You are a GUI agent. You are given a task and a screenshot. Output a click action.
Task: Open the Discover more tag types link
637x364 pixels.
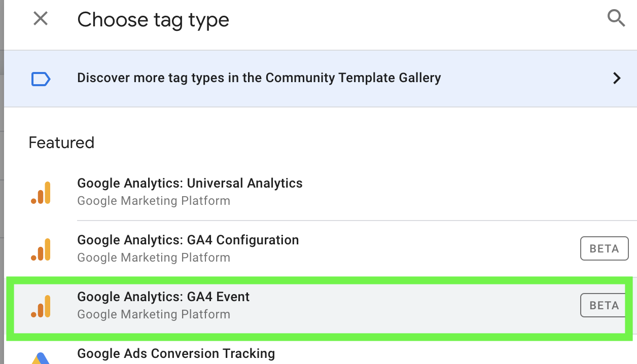pyautogui.click(x=259, y=78)
